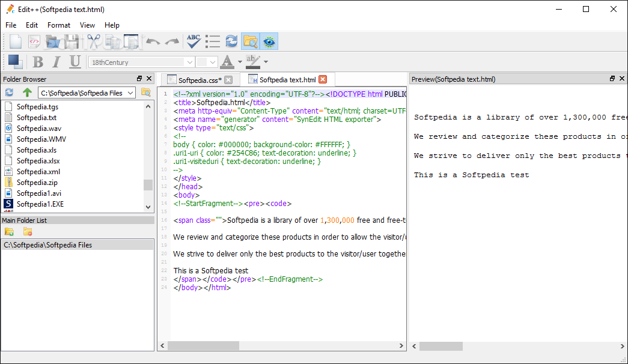The image size is (628, 364).
Task: Select Softpedia.xls in file list
Action: [x=37, y=150]
